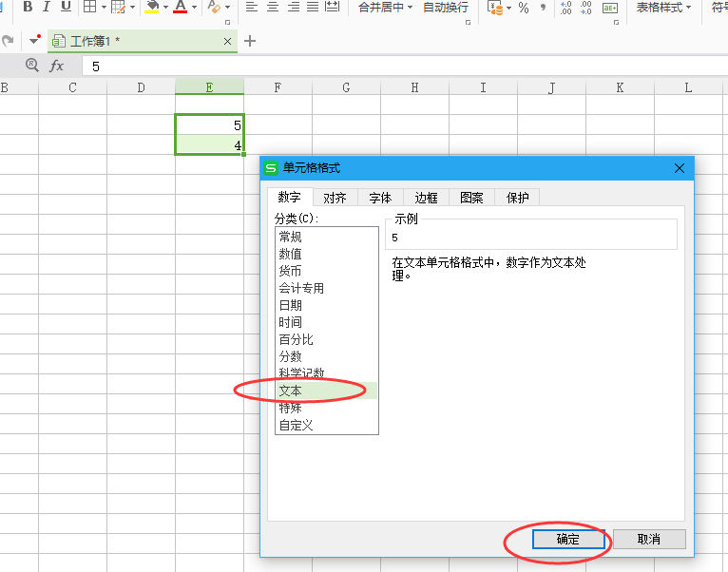
Task: Open the clear formatting dropdown arrow
Action: coord(227,7)
